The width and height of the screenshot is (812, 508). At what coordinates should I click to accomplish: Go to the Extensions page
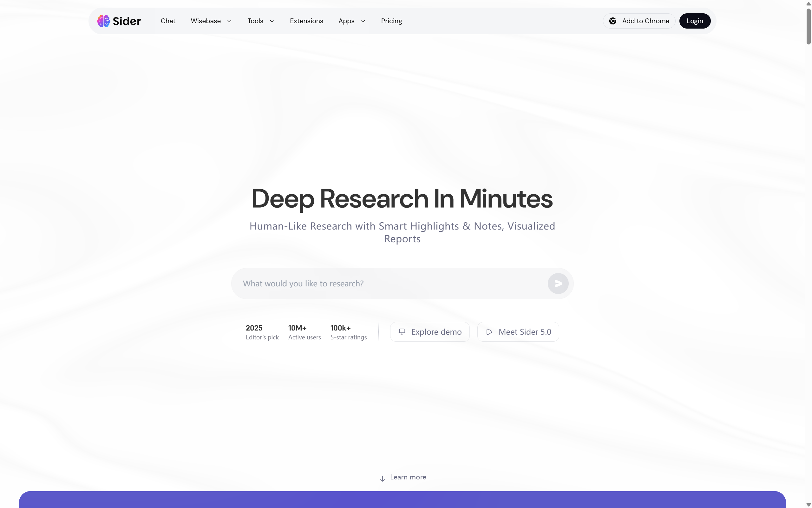(306, 21)
